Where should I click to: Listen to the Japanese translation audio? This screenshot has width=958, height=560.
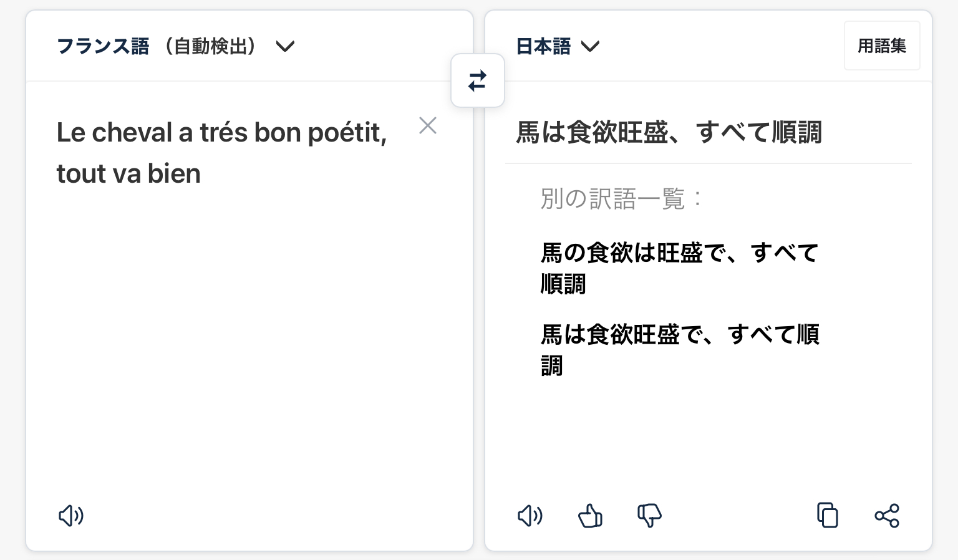tap(530, 516)
